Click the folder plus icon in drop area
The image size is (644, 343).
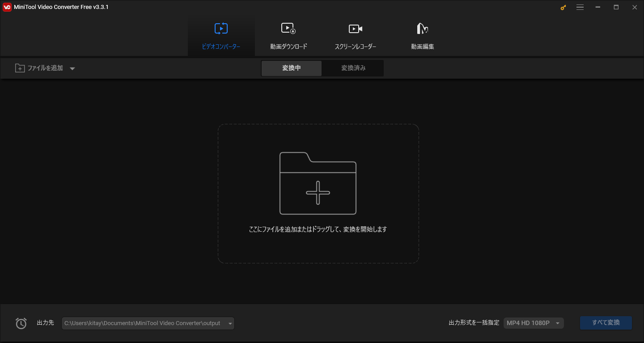coord(318,183)
